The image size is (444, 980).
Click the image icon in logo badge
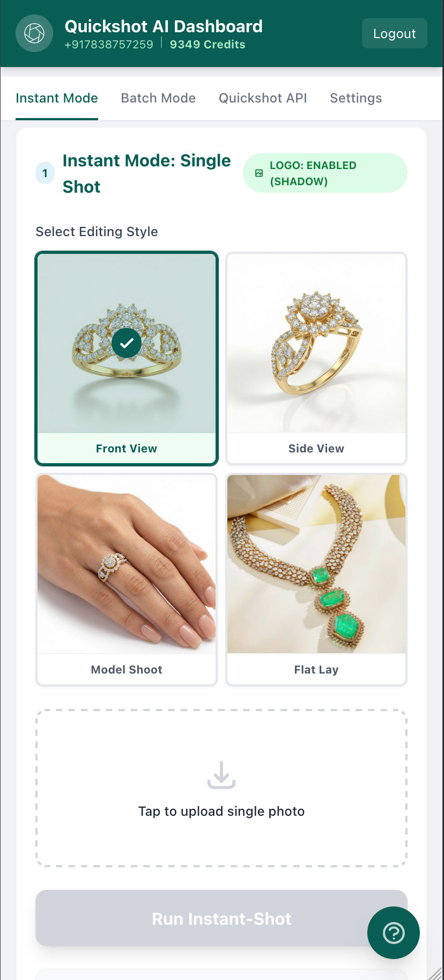coord(259,173)
